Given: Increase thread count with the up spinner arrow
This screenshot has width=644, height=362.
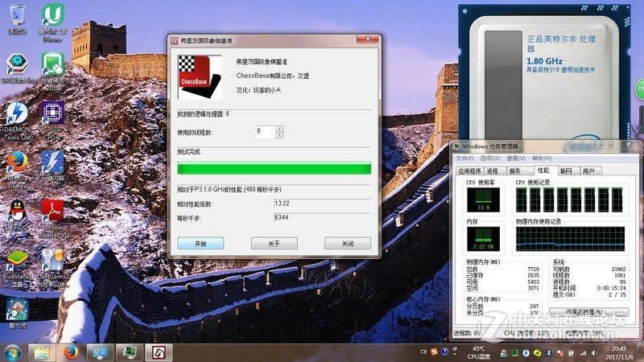Looking at the screenshot, I should click(x=279, y=129).
